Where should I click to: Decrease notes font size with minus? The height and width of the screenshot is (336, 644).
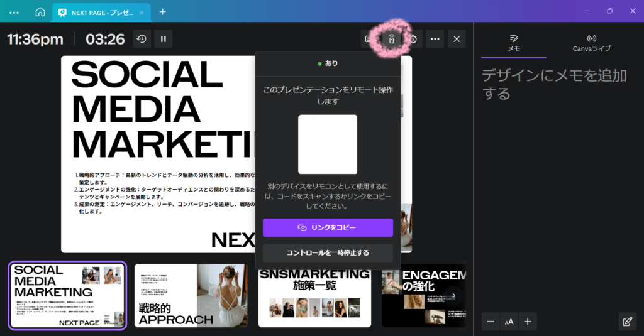click(491, 322)
